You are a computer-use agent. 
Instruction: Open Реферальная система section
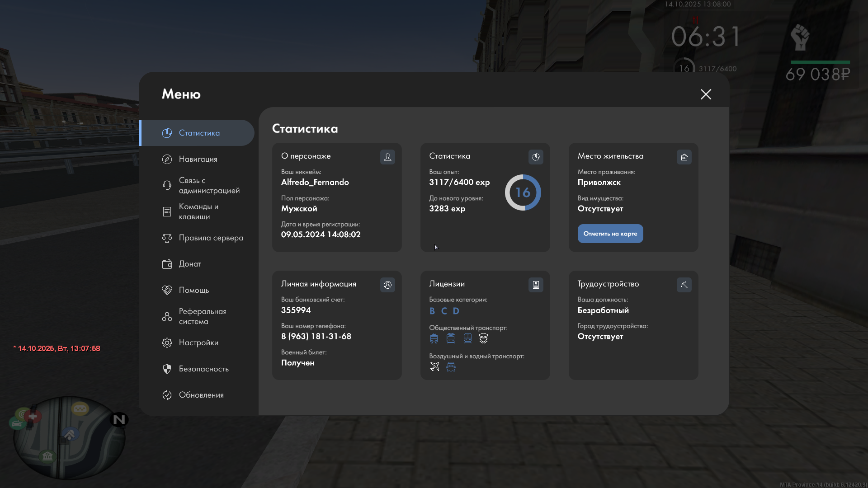(x=202, y=316)
